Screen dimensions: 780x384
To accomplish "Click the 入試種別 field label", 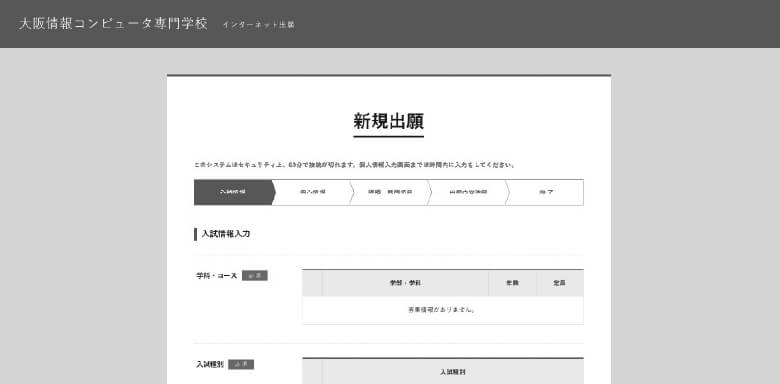I will pyautogui.click(x=210, y=365).
